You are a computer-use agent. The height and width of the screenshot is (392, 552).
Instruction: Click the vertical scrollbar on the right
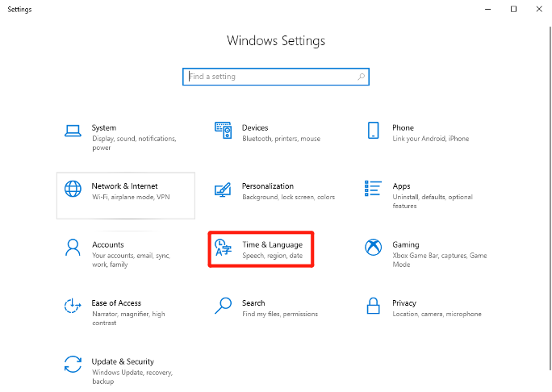click(550, 198)
